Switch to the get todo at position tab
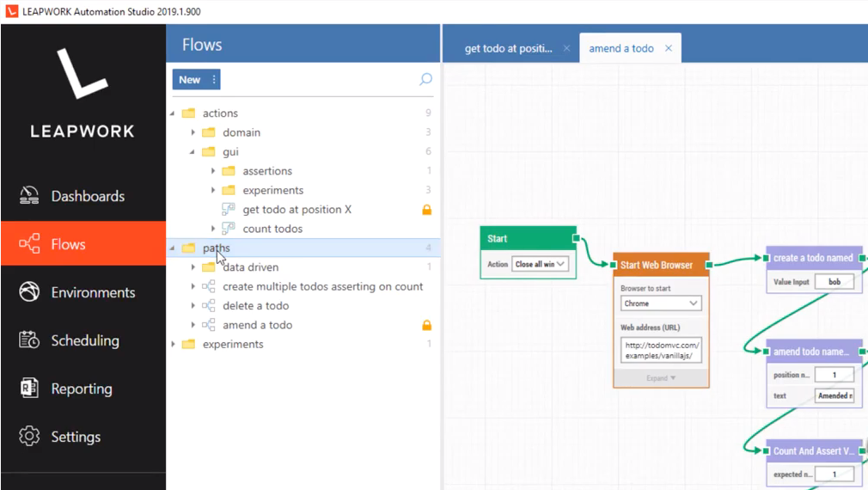 (508, 49)
